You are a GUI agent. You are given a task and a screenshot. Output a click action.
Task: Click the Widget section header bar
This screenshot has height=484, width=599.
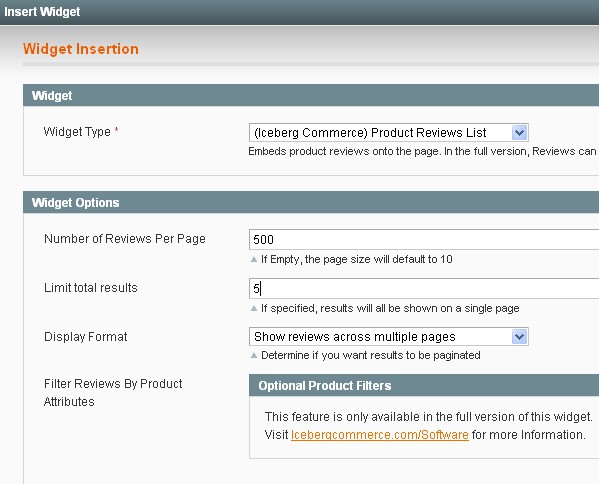311,96
